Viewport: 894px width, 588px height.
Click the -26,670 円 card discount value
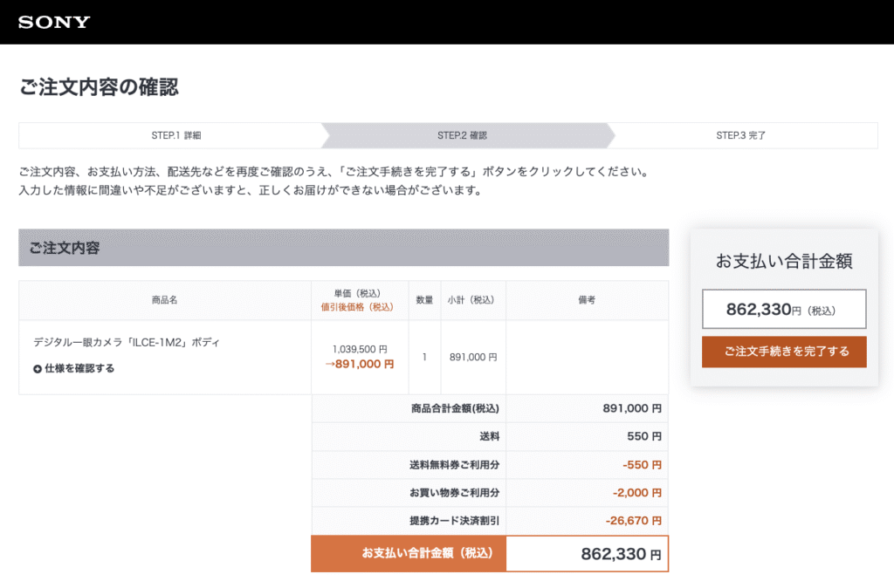tap(634, 521)
